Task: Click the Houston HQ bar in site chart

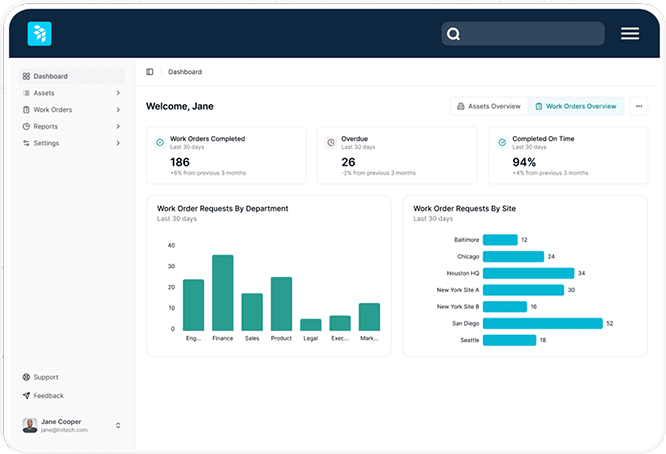Action: [528, 273]
